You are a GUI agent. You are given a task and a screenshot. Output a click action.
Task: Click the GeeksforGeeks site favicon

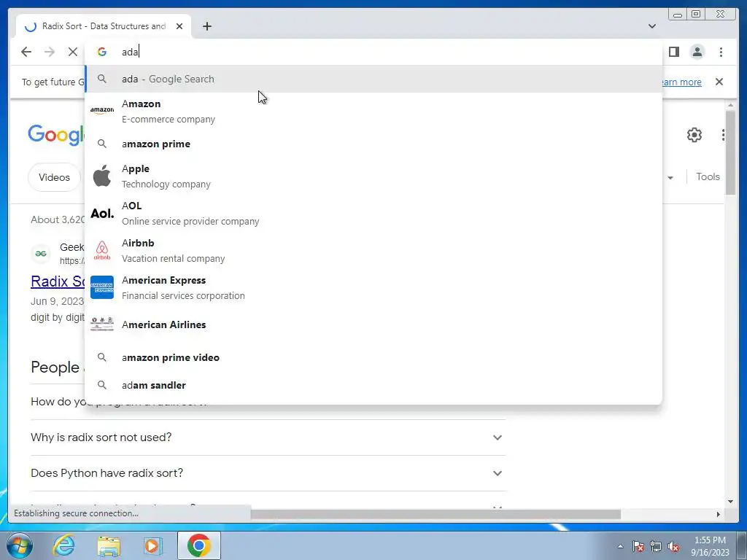(x=41, y=253)
